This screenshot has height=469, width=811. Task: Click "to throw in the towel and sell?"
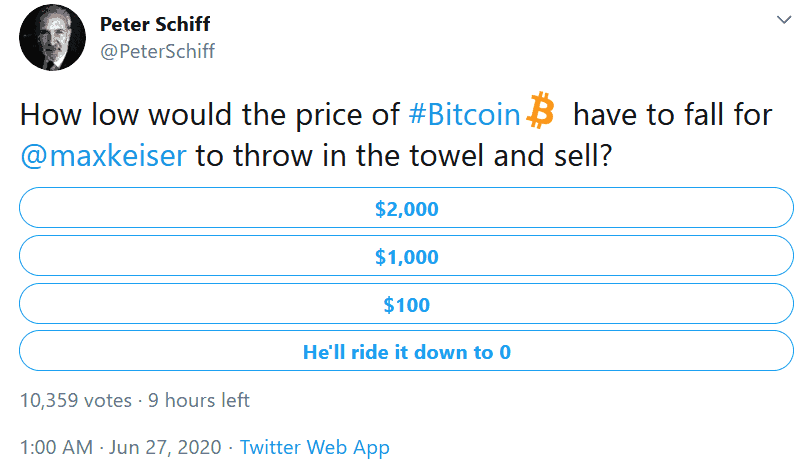[404, 156]
